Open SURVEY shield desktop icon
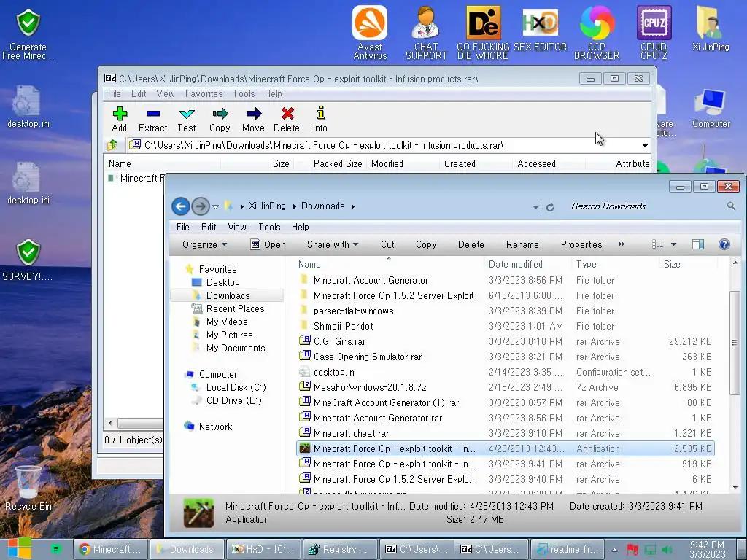 tap(28, 260)
